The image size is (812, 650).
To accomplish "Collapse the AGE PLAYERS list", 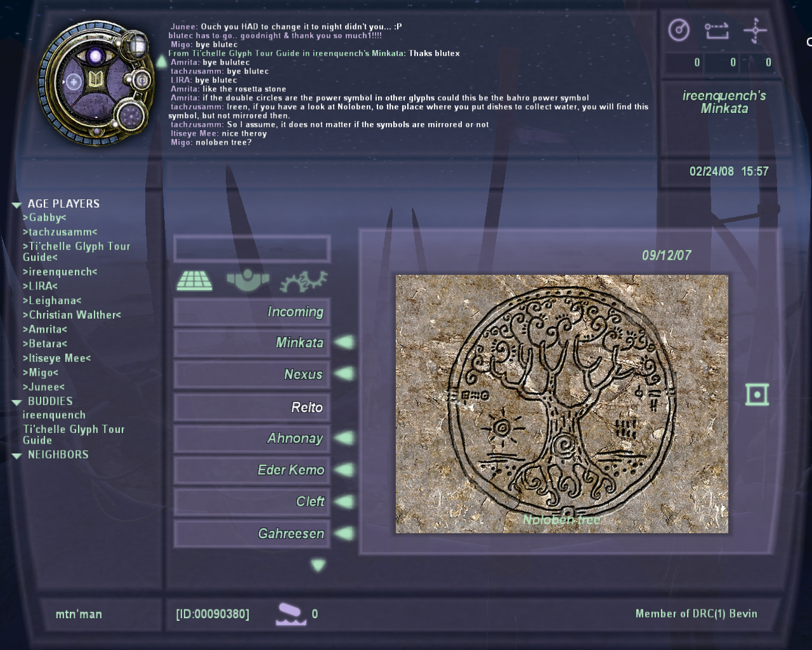I will click(16, 205).
